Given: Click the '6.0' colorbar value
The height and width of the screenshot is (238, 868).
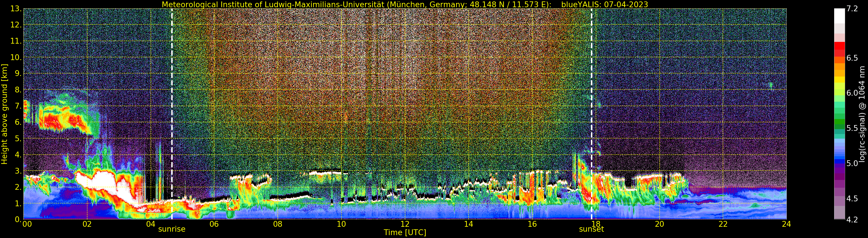Looking at the screenshot, I should coord(852,93).
